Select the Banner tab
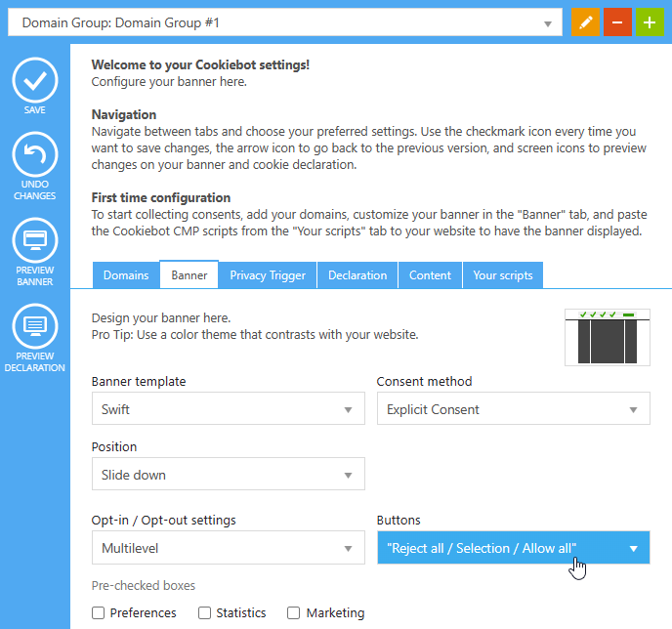The height and width of the screenshot is (629, 672). pos(189,274)
